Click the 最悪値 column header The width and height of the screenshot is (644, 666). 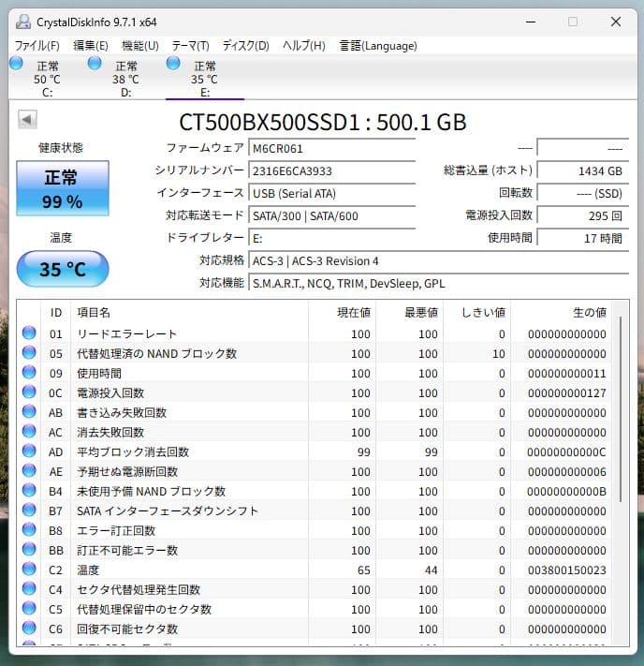410,313
